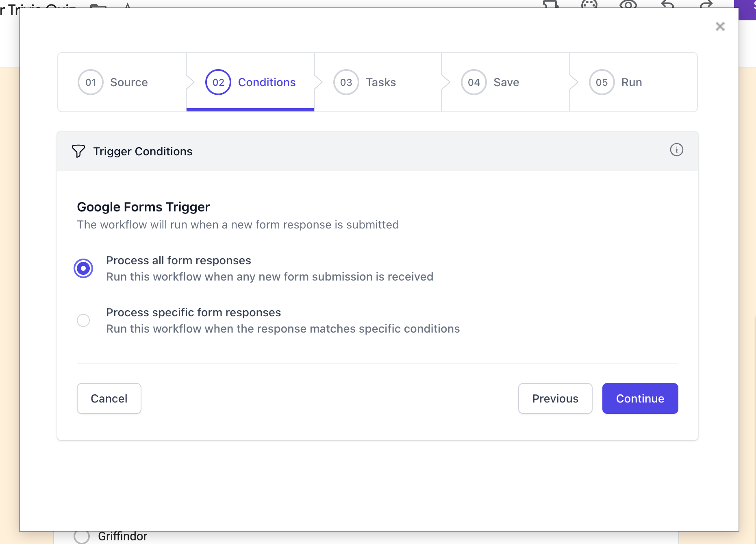This screenshot has height=544, width=756.
Task: Select the Griffindor radio option
Action: (x=82, y=536)
